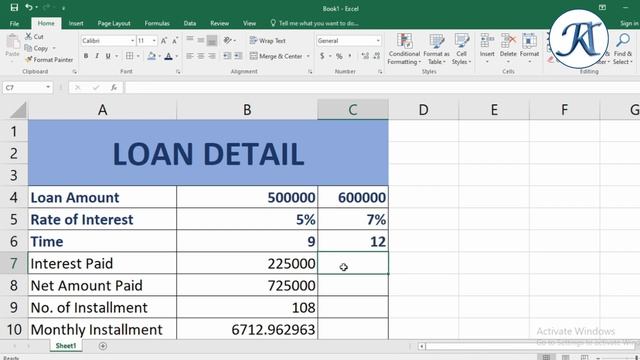Click Format cells button

pyautogui.click(x=529, y=49)
